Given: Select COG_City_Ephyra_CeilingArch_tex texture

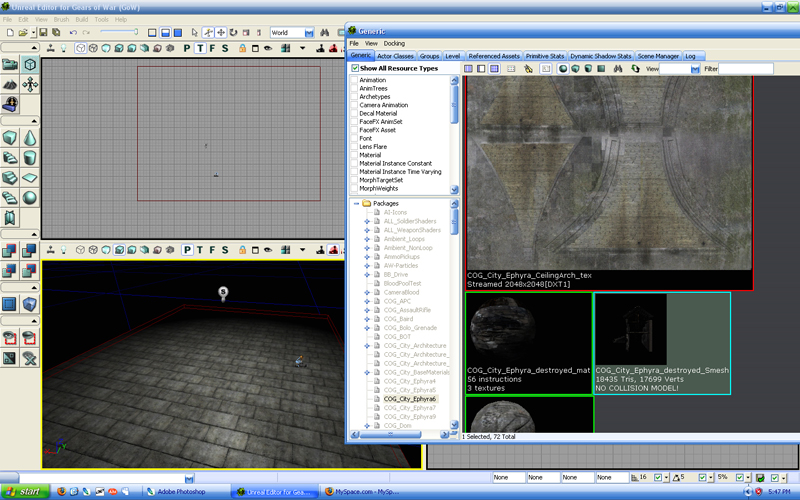Looking at the screenshot, I should tap(609, 183).
